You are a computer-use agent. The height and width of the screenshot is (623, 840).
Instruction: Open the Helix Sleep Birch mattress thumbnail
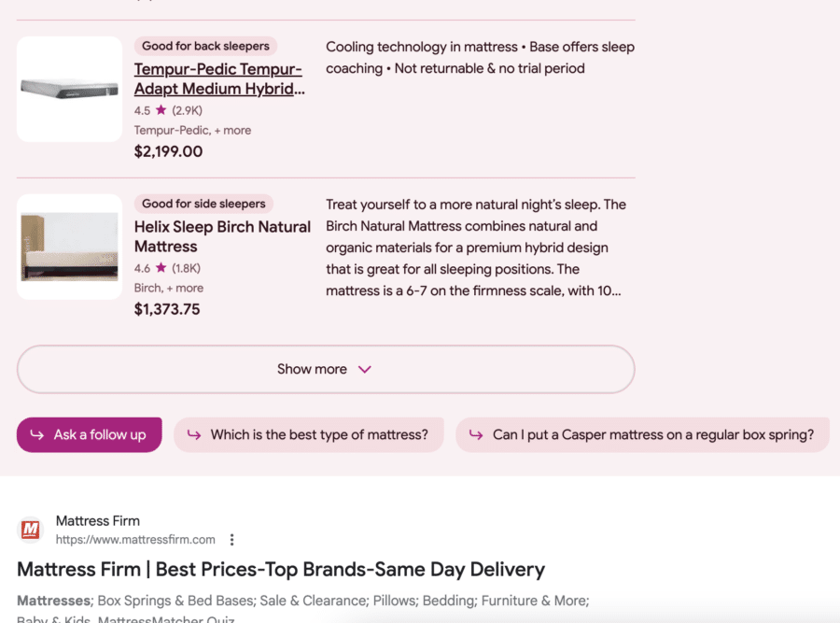[70, 247]
